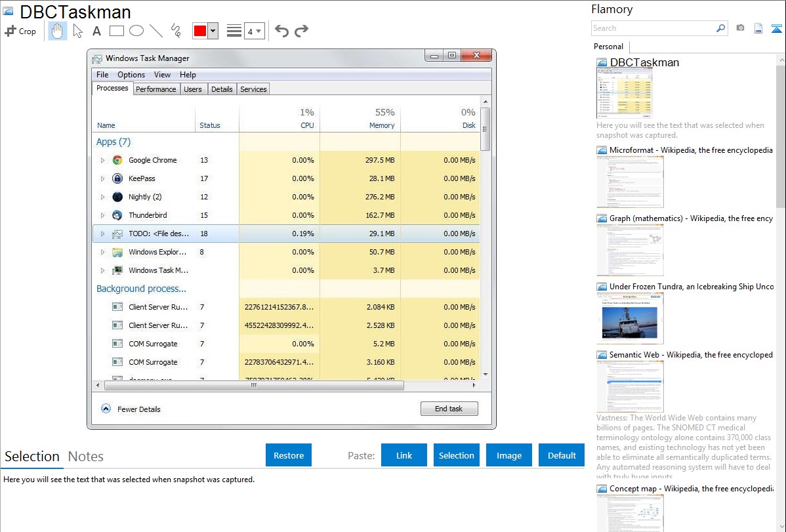Choose the straight line tool
Image resolution: width=786 pixels, height=532 pixels.
click(x=156, y=31)
